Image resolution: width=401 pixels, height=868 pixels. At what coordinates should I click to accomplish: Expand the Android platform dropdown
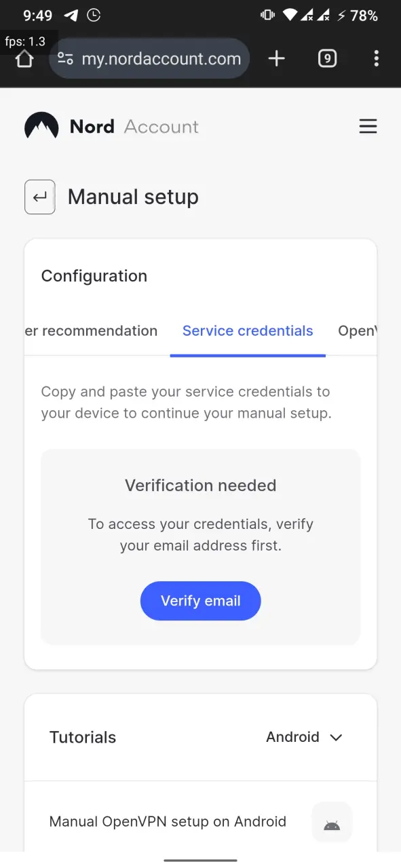(305, 737)
